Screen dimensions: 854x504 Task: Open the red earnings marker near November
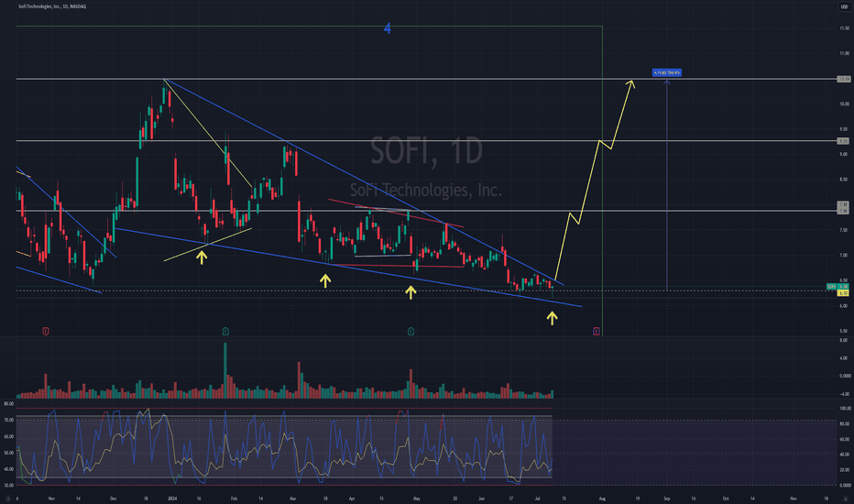(x=46, y=331)
